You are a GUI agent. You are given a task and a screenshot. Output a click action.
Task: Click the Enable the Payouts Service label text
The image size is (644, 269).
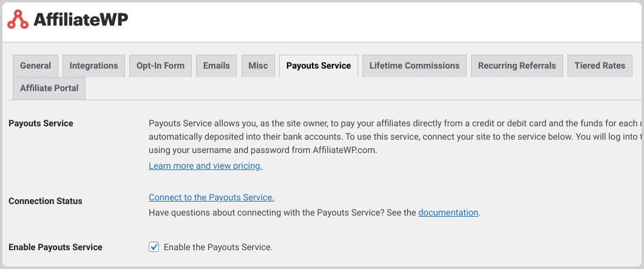point(218,247)
